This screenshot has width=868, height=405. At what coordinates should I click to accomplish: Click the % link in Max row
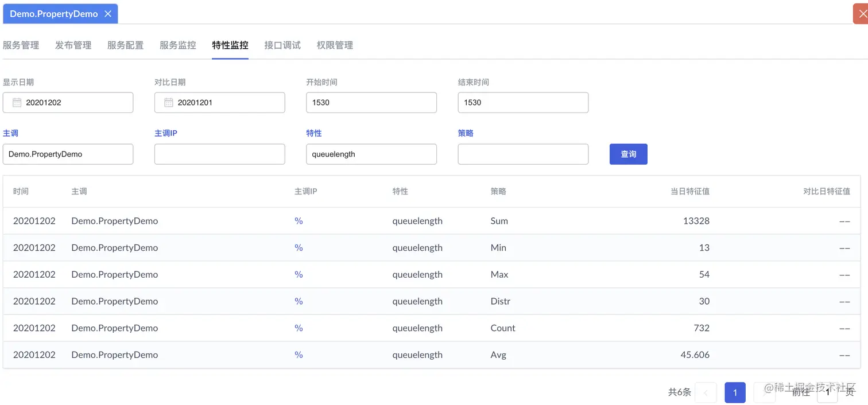pos(299,274)
